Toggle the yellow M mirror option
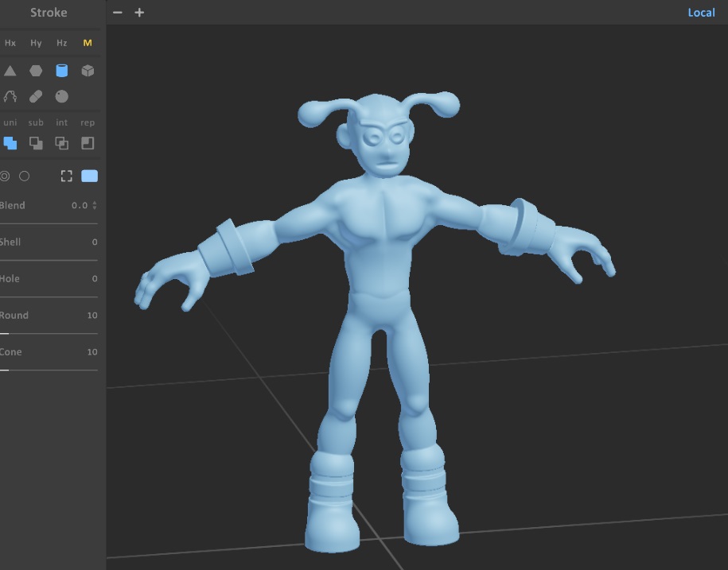The width and height of the screenshot is (728, 570). (88, 43)
